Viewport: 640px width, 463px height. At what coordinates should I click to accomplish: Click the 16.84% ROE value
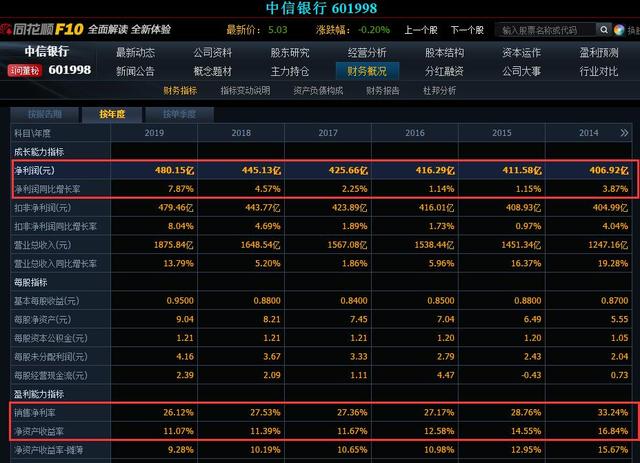click(x=613, y=431)
